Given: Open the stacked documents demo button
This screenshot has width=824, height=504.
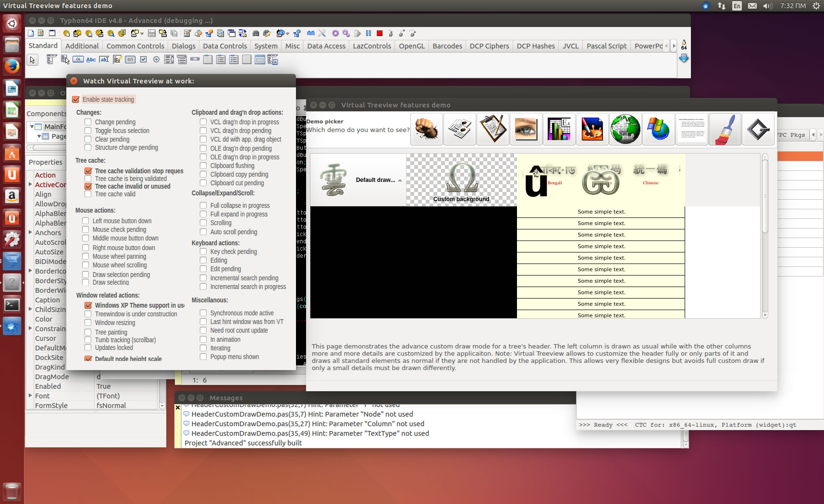Looking at the screenshot, I should (460, 129).
